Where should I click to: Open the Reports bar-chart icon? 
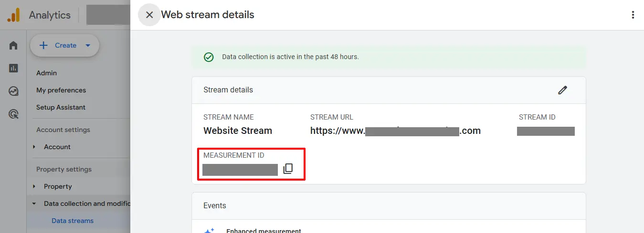[x=13, y=68]
